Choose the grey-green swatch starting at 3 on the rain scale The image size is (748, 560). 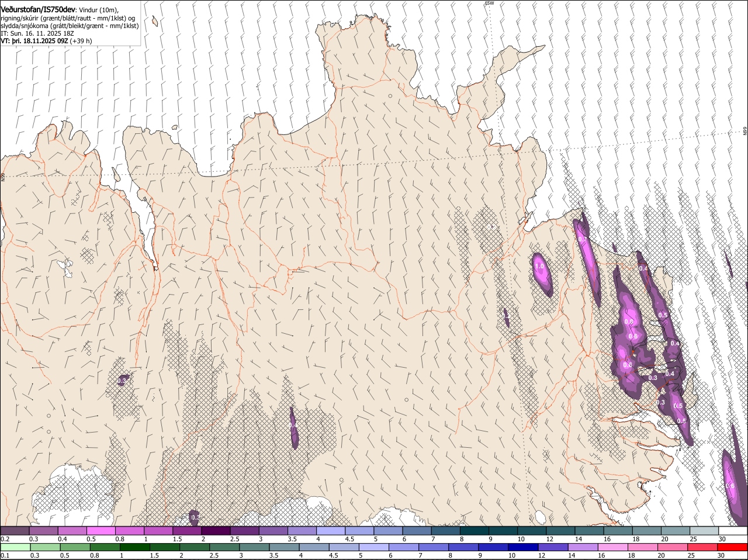coord(254,548)
